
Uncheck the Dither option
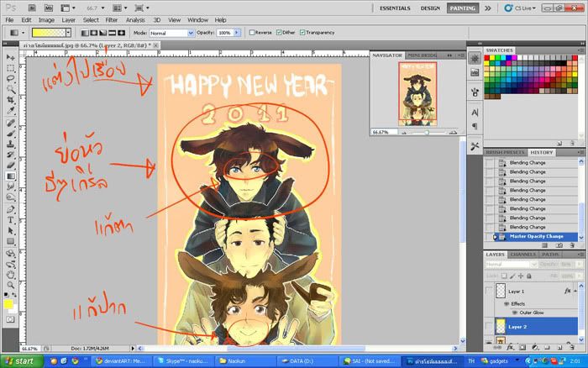pyautogui.click(x=279, y=33)
